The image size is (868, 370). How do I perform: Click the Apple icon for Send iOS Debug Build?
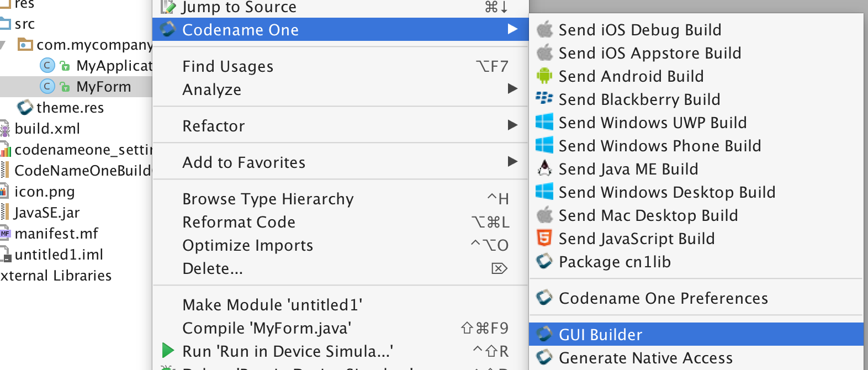pos(545,30)
